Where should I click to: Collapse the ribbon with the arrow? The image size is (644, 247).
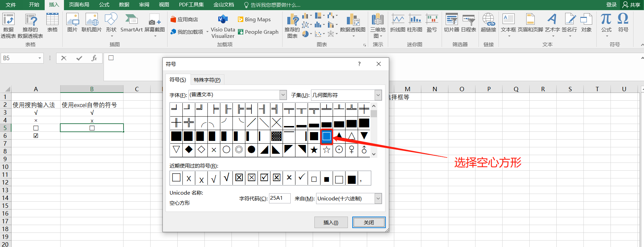tap(642, 45)
